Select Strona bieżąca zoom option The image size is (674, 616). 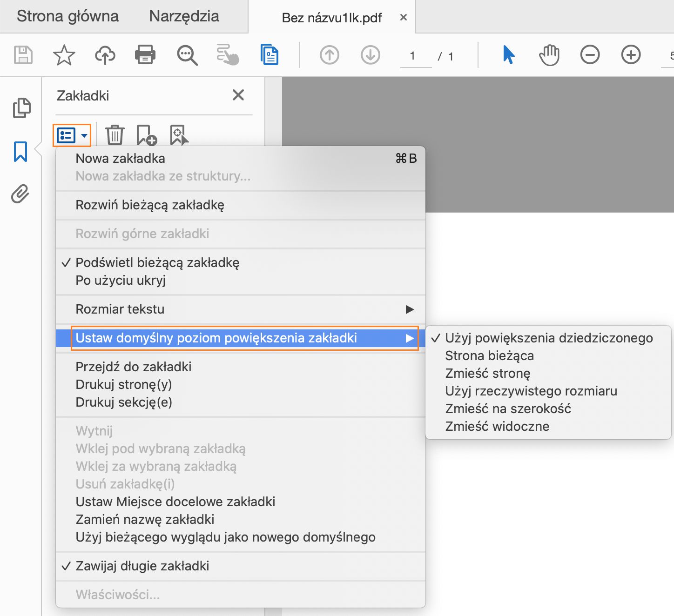click(548, 356)
